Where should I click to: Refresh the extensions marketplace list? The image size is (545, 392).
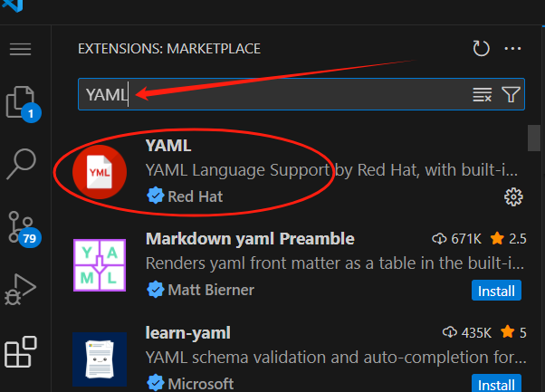pos(481,49)
